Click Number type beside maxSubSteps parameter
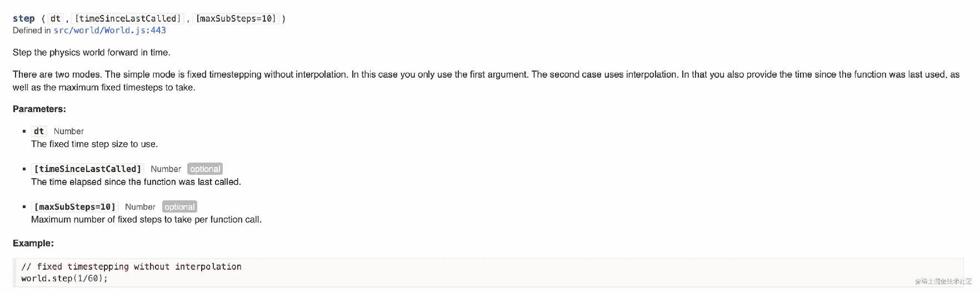 140,207
